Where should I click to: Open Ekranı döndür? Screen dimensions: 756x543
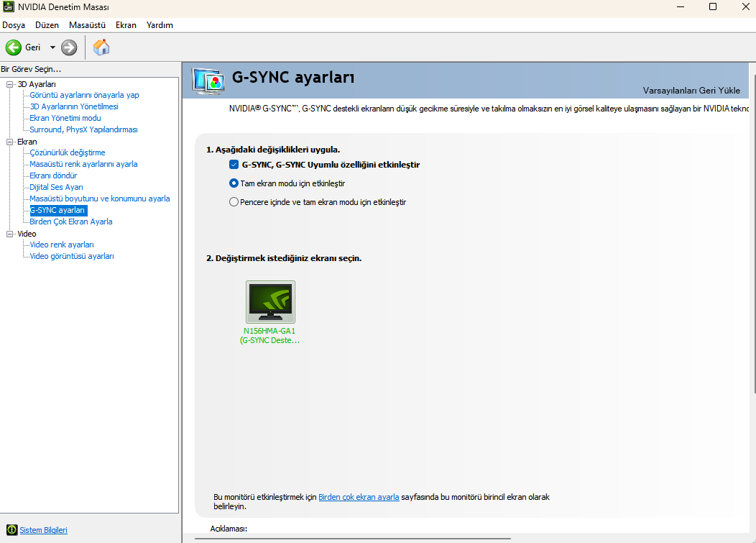pos(53,175)
